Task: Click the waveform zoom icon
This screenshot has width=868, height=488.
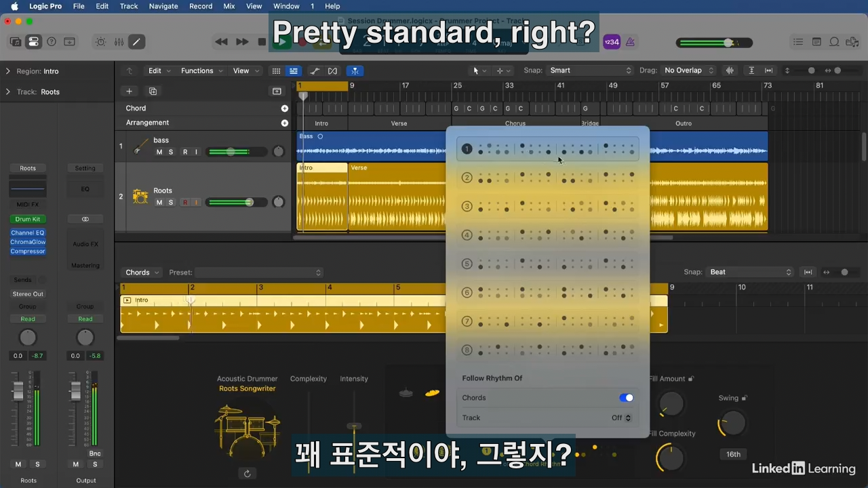Action: pyautogui.click(x=730, y=70)
